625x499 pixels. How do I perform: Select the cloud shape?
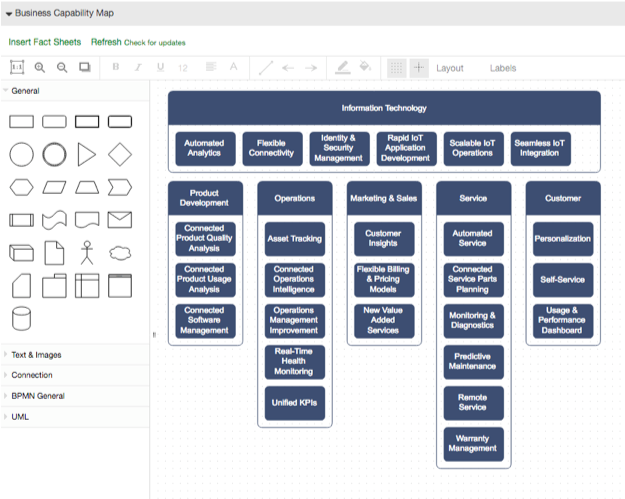coord(120,253)
